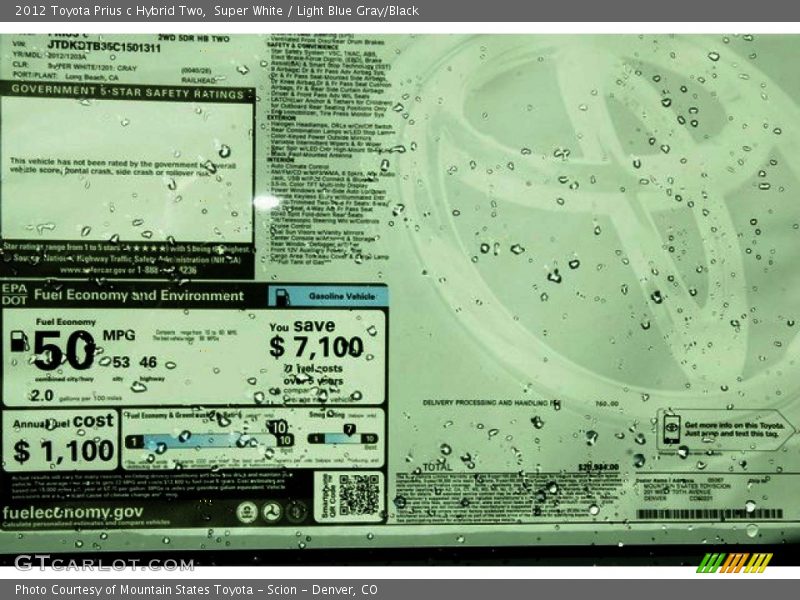Click 'Fuel Economy and Environment' heading
This screenshot has width=800, height=600.
139,295
